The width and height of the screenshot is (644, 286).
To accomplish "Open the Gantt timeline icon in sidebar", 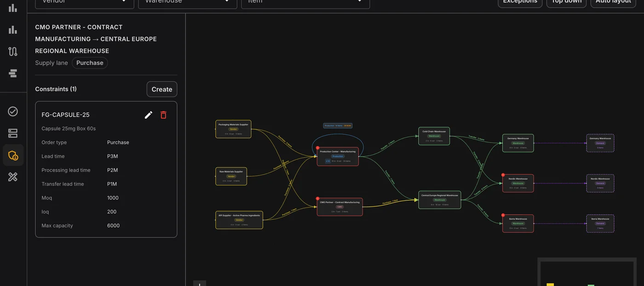I will tap(13, 73).
